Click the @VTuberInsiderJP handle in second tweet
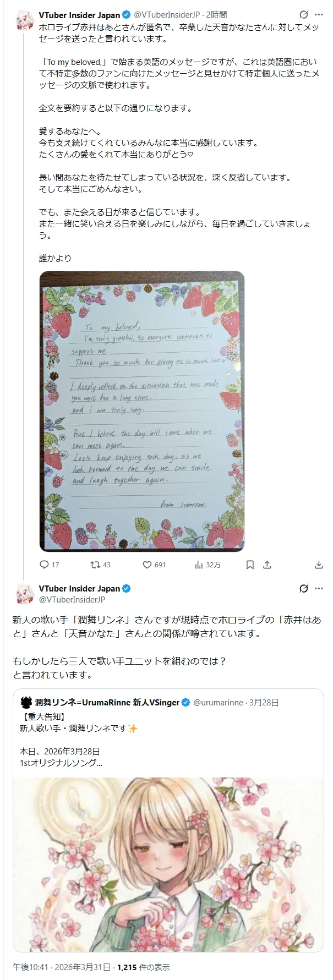This screenshot has height=980, width=333. pyautogui.click(x=72, y=600)
